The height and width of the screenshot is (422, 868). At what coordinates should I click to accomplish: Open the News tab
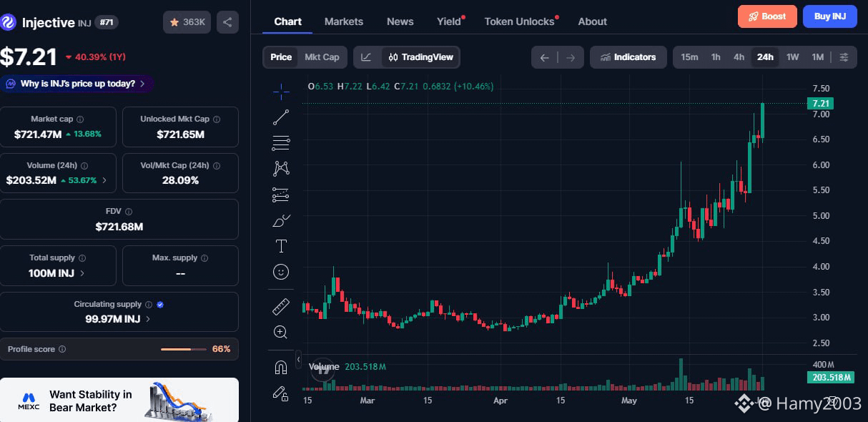[400, 21]
